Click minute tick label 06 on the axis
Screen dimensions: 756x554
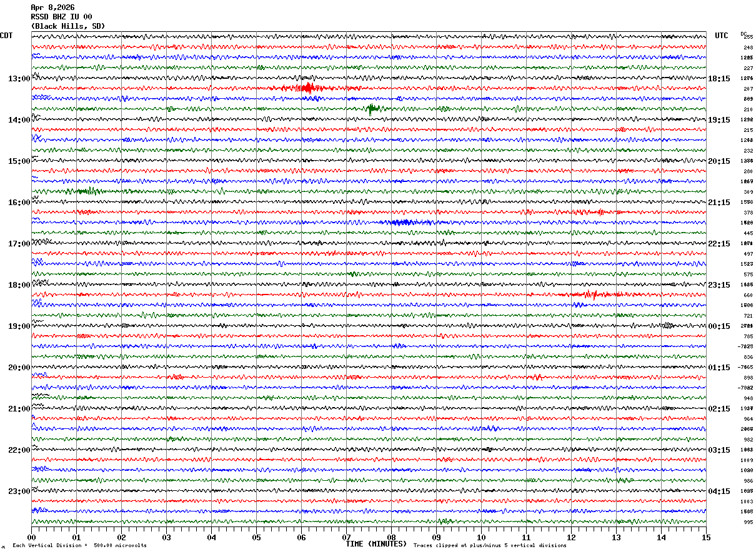pos(301,537)
